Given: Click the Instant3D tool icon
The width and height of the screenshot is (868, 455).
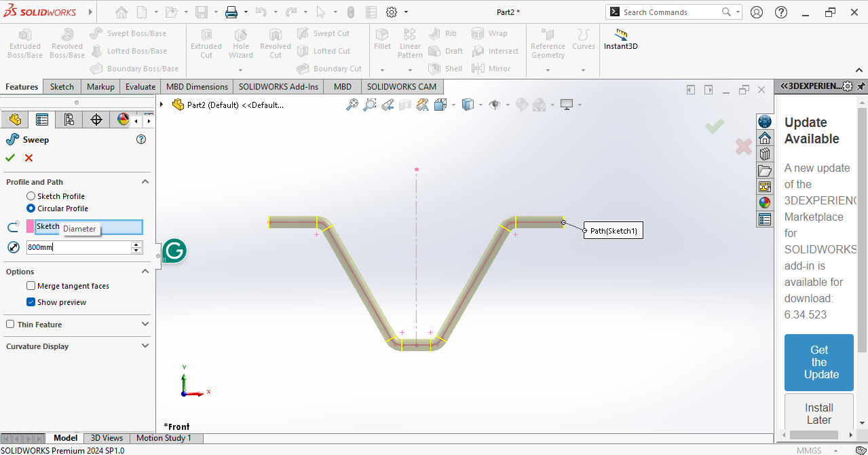Looking at the screenshot, I should click(x=621, y=35).
